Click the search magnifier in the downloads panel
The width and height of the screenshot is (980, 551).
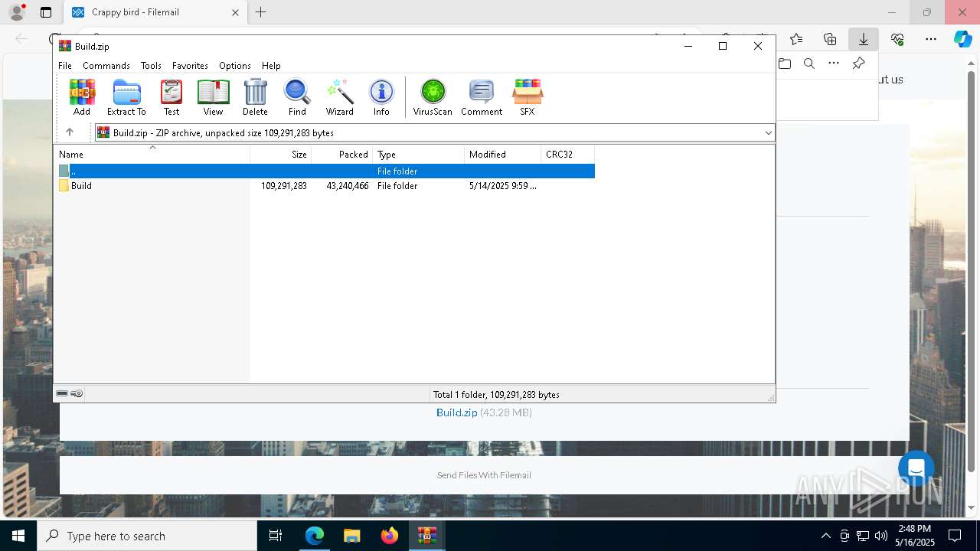tap(809, 64)
